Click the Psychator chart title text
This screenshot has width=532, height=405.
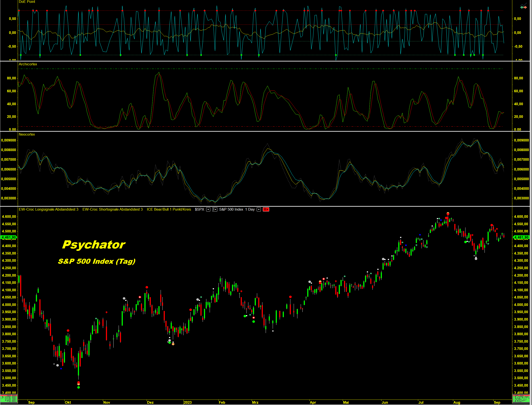coord(94,245)
